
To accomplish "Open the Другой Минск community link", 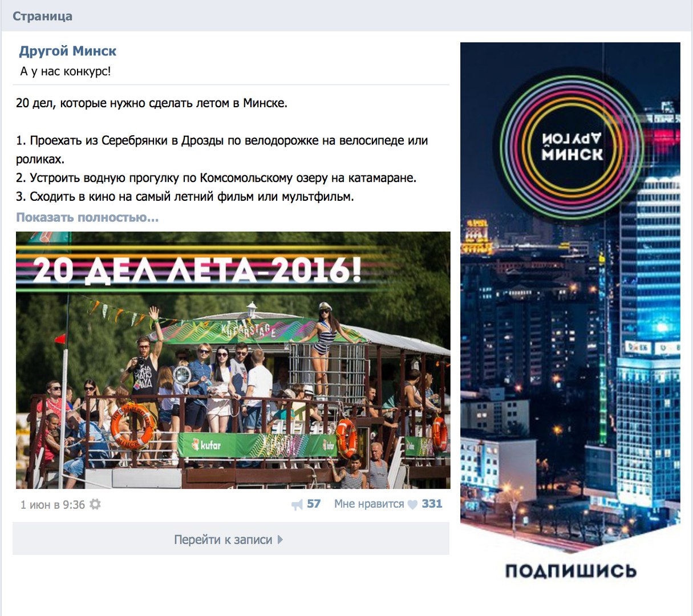I will (67, 51).
